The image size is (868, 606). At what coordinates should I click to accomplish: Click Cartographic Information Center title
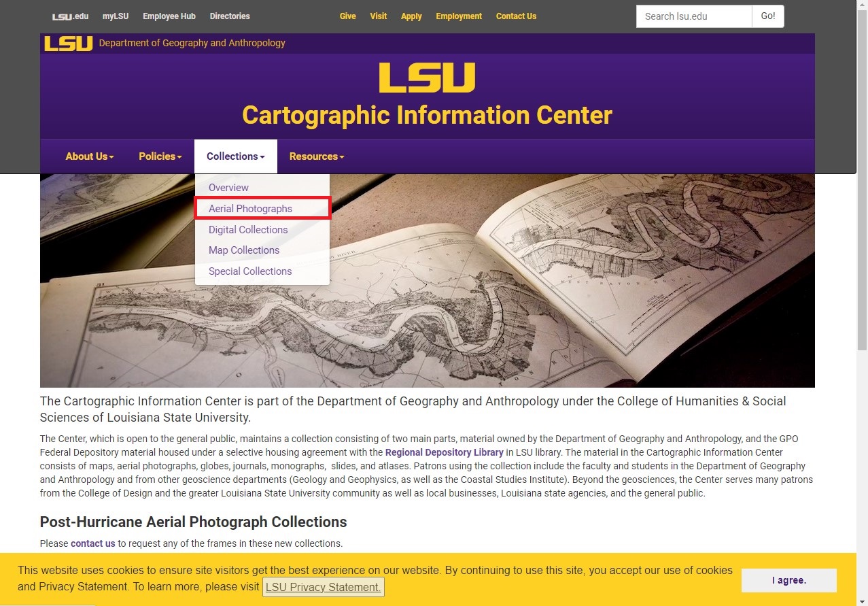coord(427,115)
